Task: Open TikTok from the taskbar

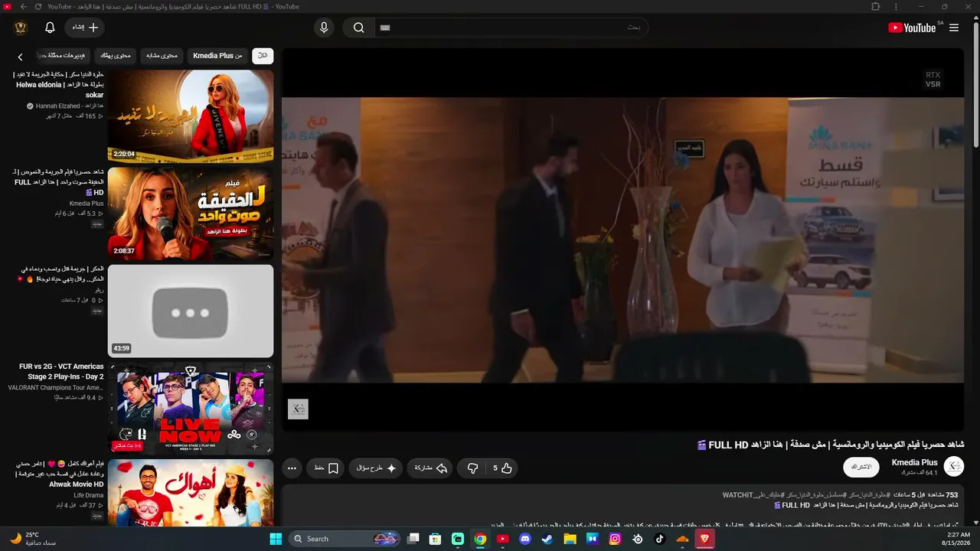Action: (x=659, y=539)
